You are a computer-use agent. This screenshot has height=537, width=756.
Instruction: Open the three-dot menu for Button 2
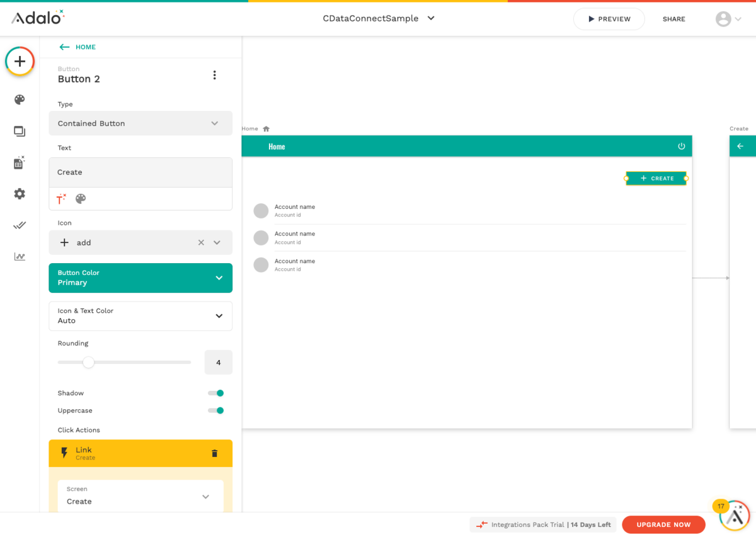pos(214,75)
